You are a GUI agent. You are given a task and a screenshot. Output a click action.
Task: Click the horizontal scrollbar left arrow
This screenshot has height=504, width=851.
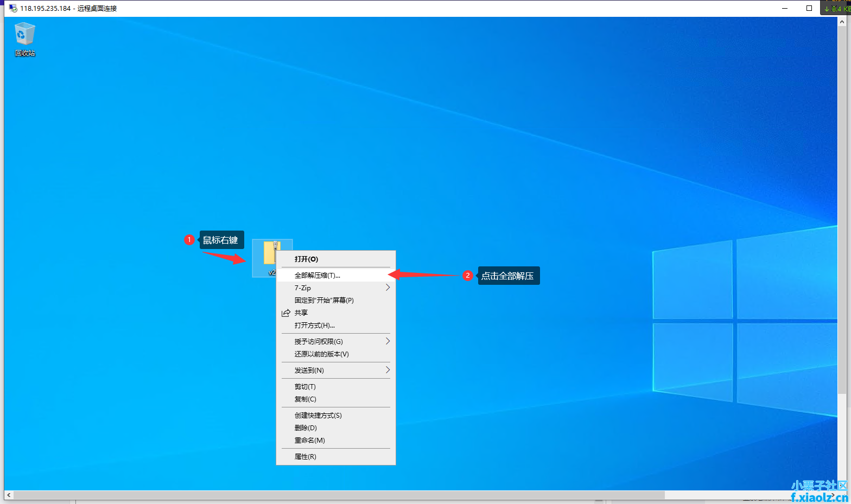[9, 495]
